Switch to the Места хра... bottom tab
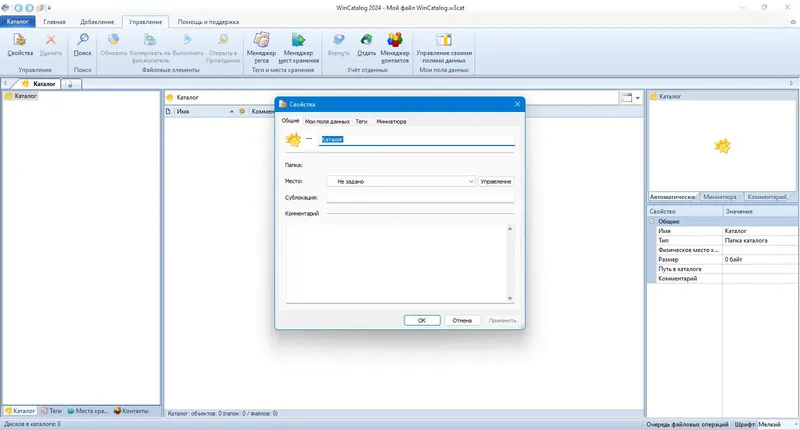This screenshot has width=800, height=430. point(88,411)
